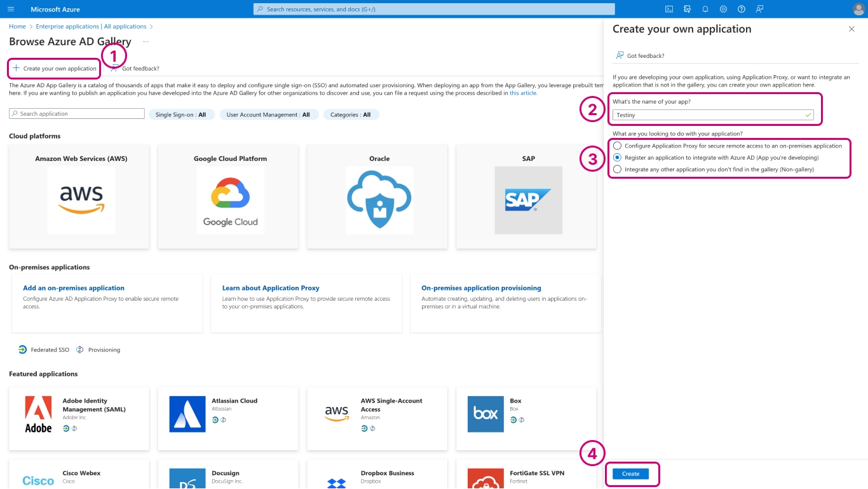Close the Create your own application panel
Viewport: 868px width, 489px height.
[851, 29]
